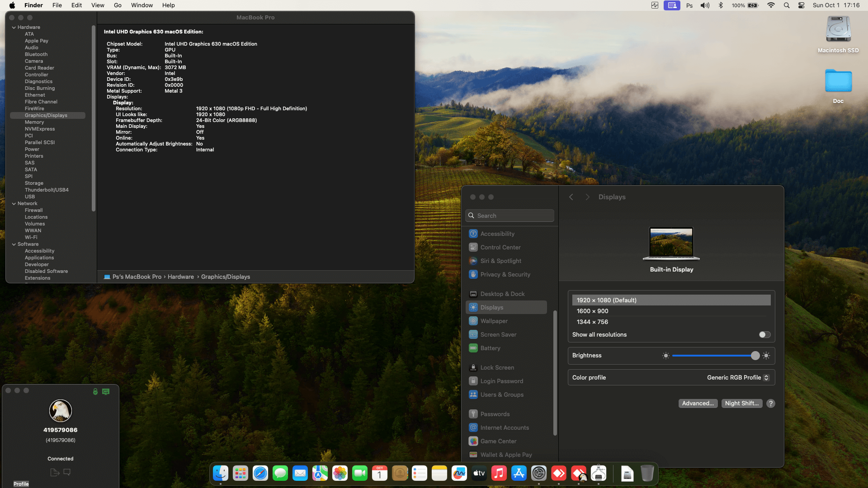Open the Window menu

tap(142, 5)
